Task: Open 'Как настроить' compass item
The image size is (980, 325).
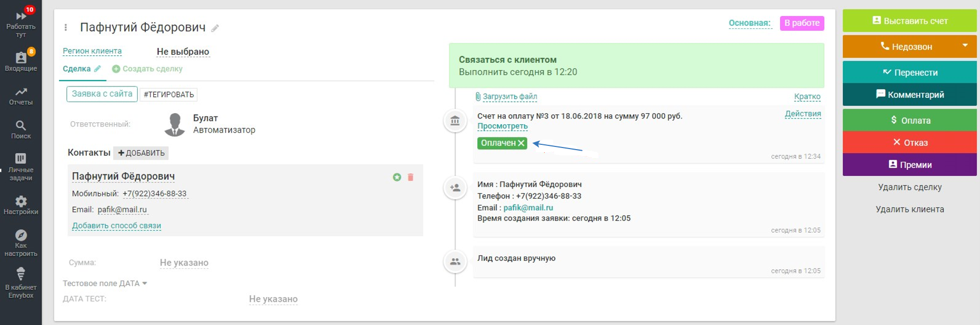Action: pyautogui.click(x=21, y=243)
